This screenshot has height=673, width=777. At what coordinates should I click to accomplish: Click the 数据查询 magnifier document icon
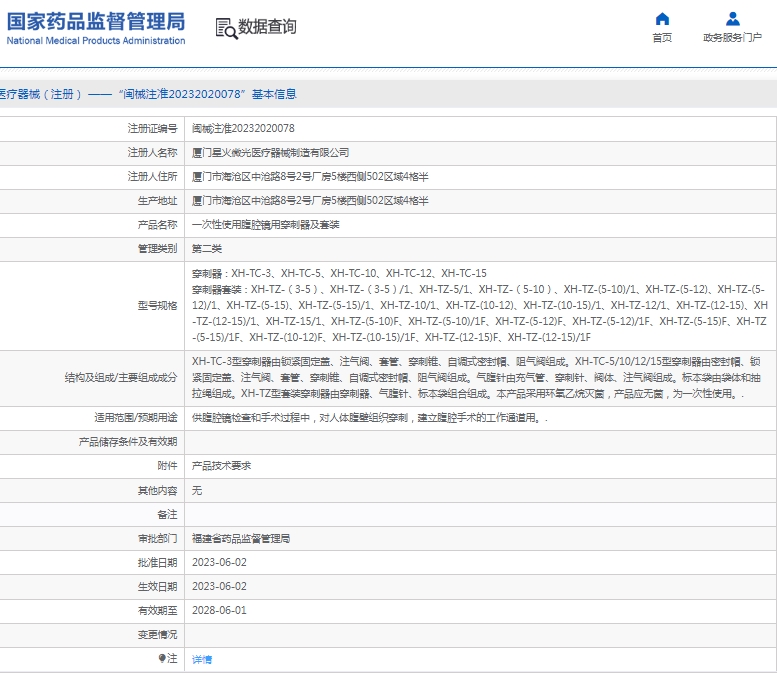click(226, 28)
